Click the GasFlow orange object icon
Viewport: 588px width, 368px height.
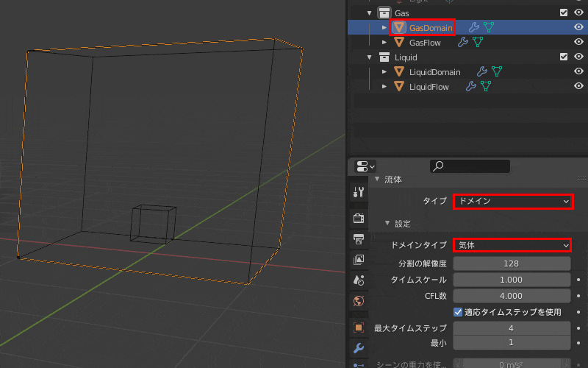pos(399,43)
